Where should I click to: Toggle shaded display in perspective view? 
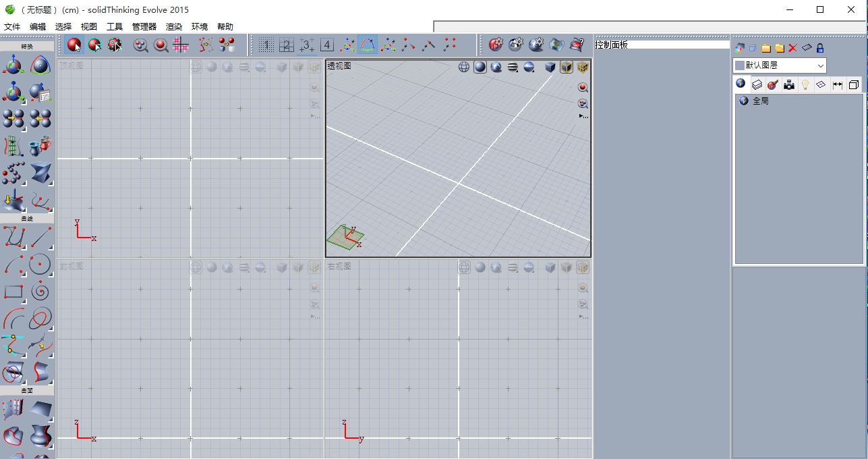click(x=480, y=66)
